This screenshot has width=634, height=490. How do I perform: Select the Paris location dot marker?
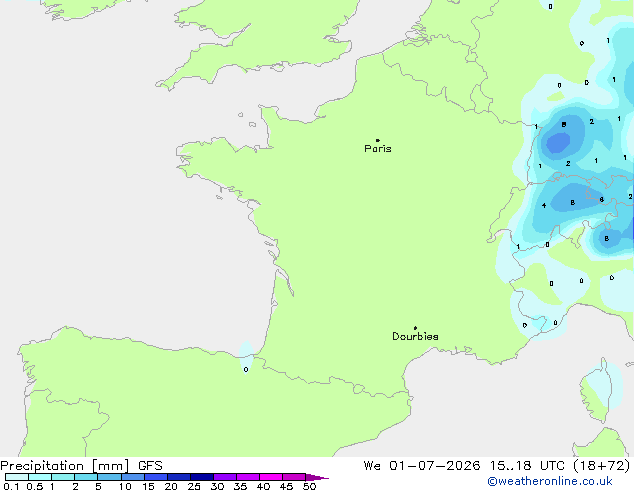click(x=378, y=140)
